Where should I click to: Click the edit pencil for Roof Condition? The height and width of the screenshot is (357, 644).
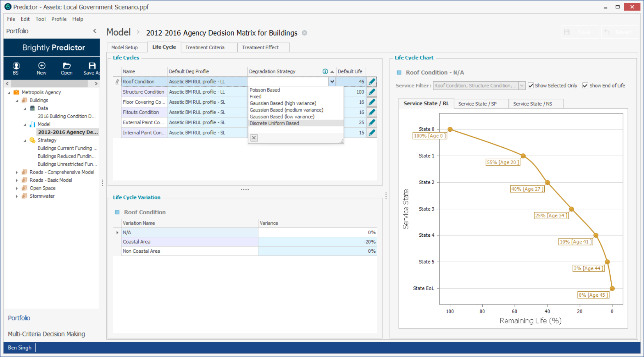tap(372, 82)
